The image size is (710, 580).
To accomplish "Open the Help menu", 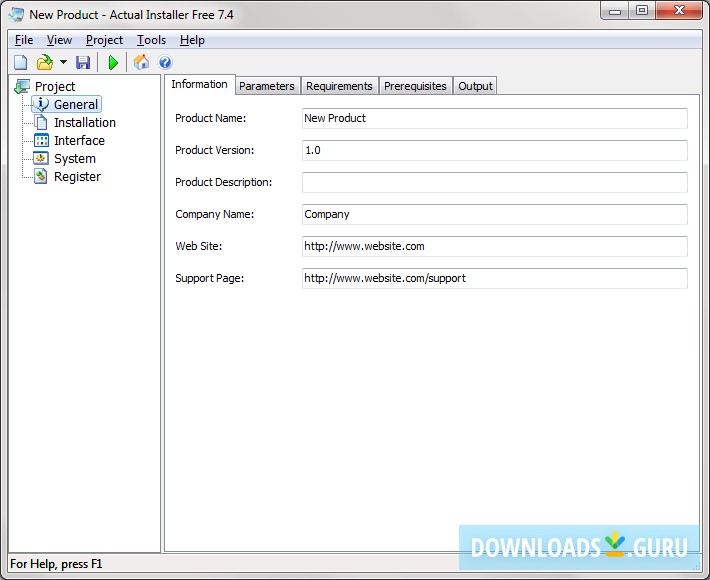I will click(x=192, y=40).
